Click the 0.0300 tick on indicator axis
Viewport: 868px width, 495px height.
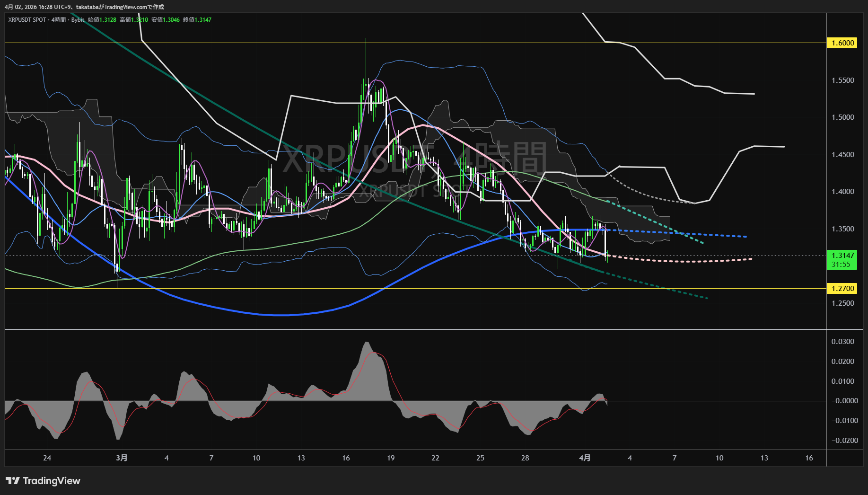pyautogui.click(x=843, y=342)
